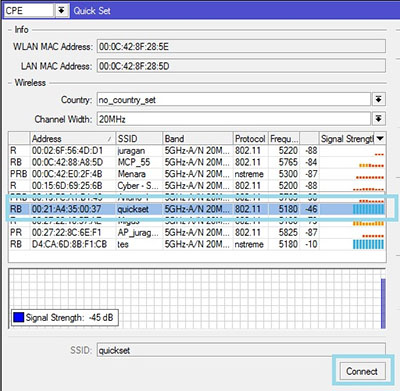Viewport: 400px width, 391px height.
Task: Click the Country field no_country_set
Action: coord(234,100)
